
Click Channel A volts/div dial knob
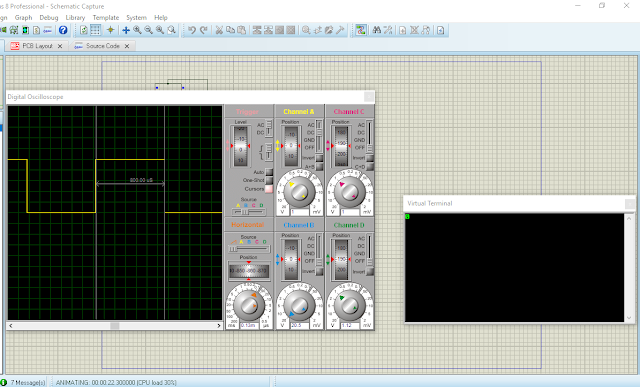299,191
